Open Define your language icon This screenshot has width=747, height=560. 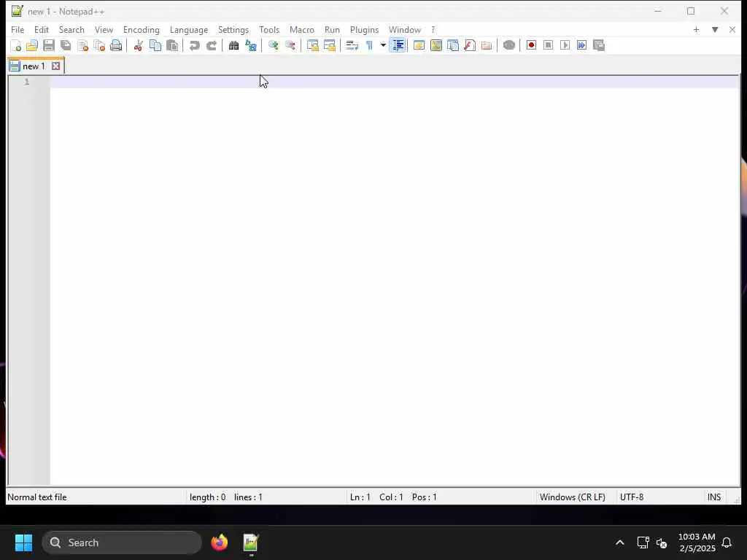(x=419, y=45)
